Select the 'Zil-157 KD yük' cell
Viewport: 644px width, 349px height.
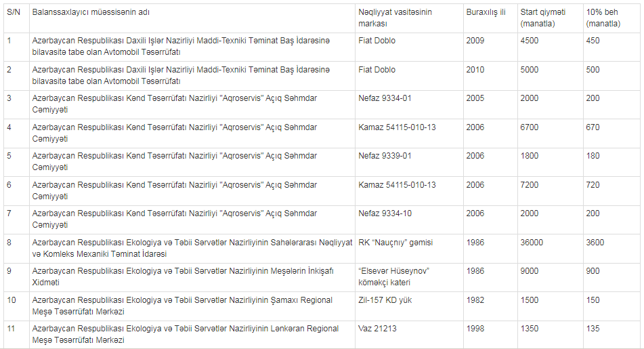coord(409,306)
